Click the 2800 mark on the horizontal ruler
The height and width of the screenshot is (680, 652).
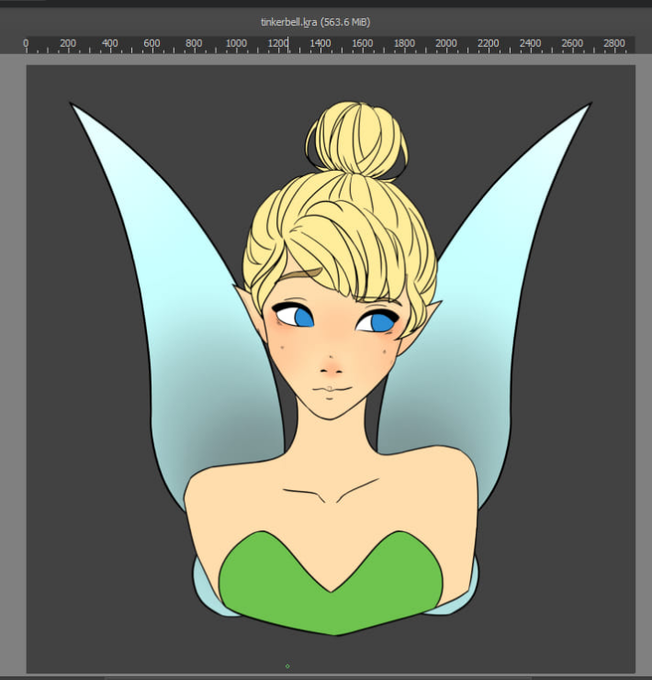[614, 43]
